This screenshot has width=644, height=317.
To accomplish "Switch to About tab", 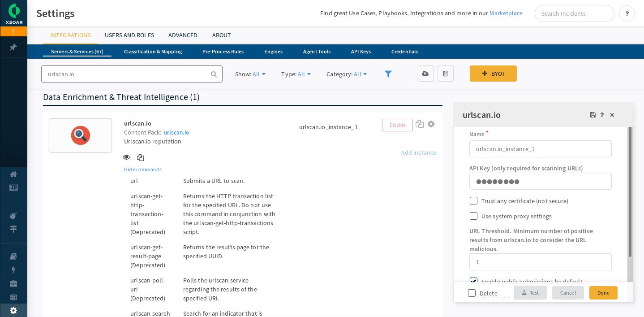I will [222, 35].
